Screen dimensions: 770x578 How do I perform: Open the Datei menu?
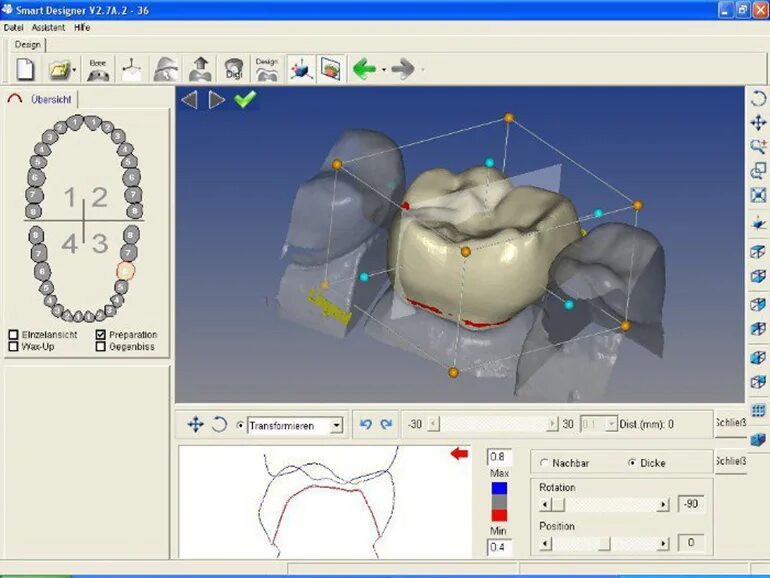(13, 28)
